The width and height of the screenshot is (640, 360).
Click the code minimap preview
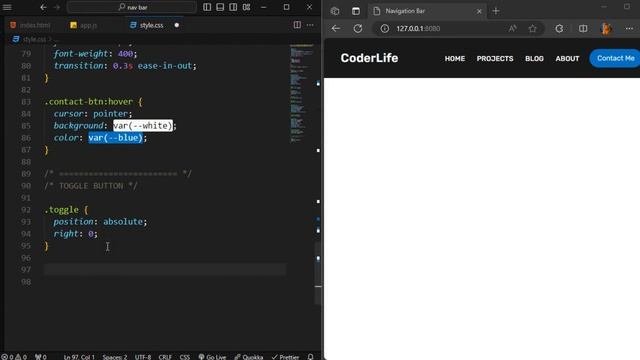click(302, 94)
